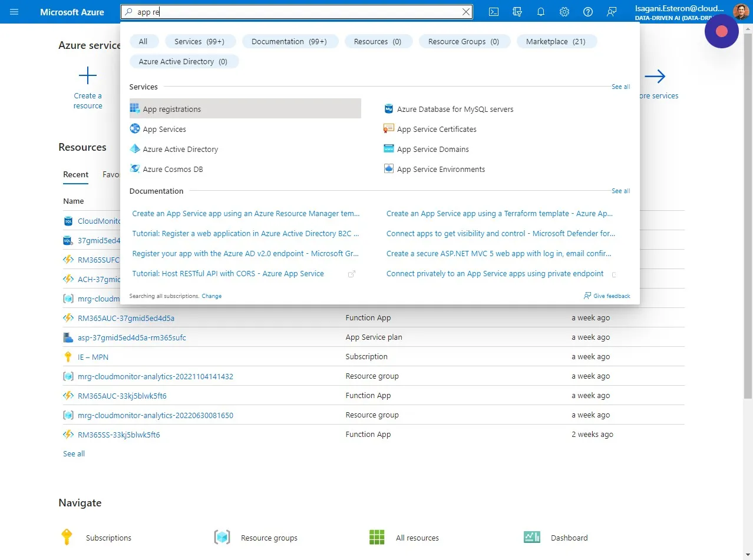This screenshot has height=560, width=753.
Task: Click App Service Certificates icon
Action: pos(389,129)
